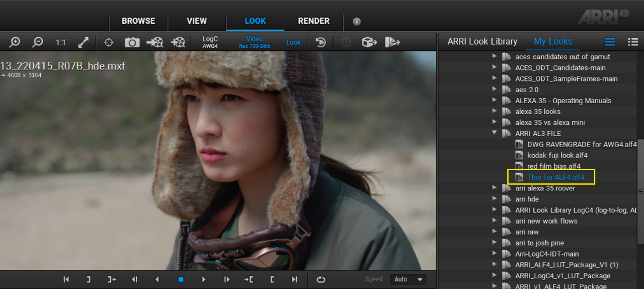Expand the arri hde folder
Viewport: 644px width, 289px height.
(x=495, y=199)
